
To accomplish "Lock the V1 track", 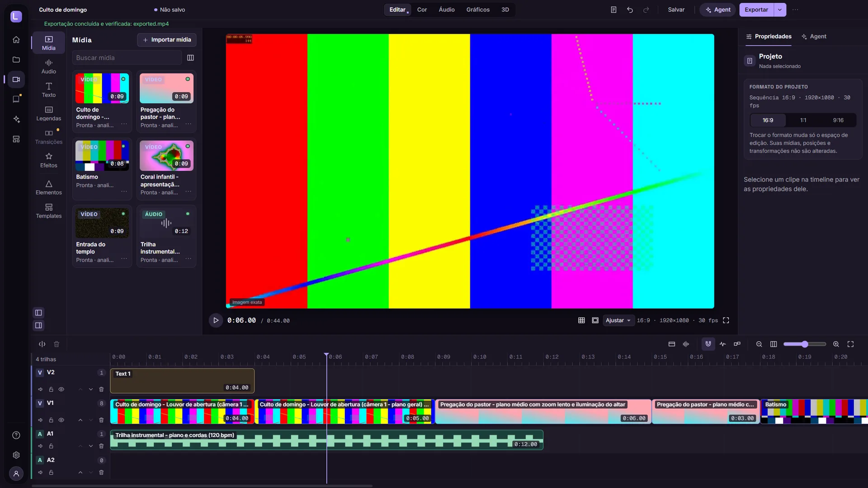I will pyautogui.click(x=51, y=420).
